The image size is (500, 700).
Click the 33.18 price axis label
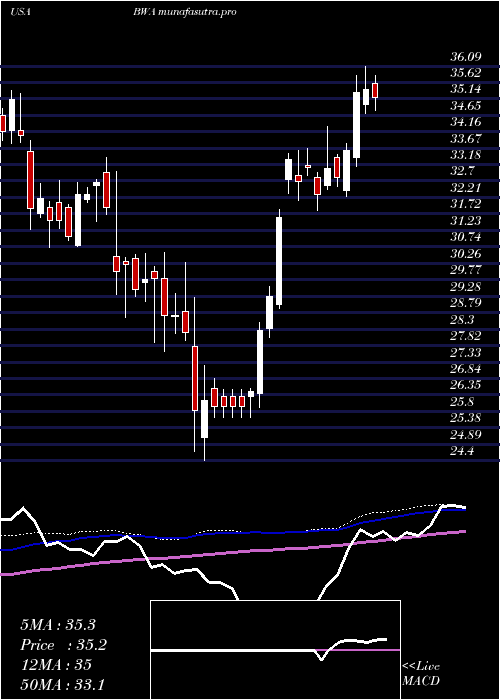pos(465,155)
